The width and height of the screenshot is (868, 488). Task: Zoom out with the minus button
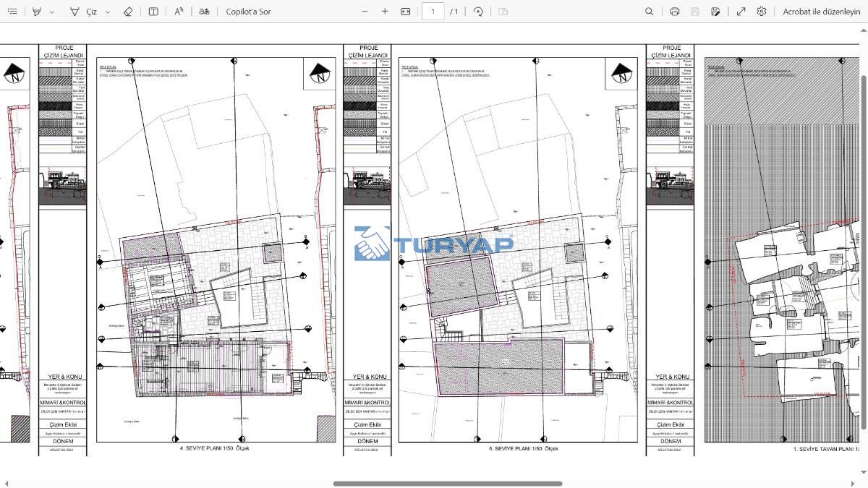365,12
